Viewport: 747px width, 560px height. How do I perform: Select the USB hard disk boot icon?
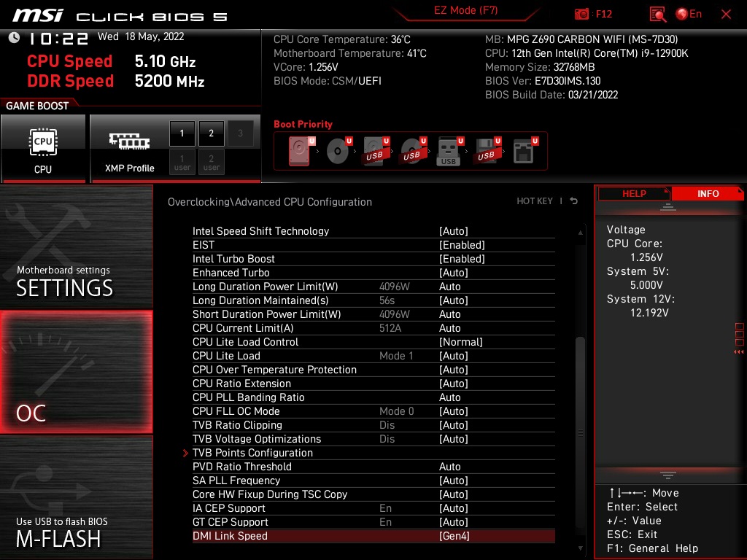pyautogui.click(x=376, y=151)
